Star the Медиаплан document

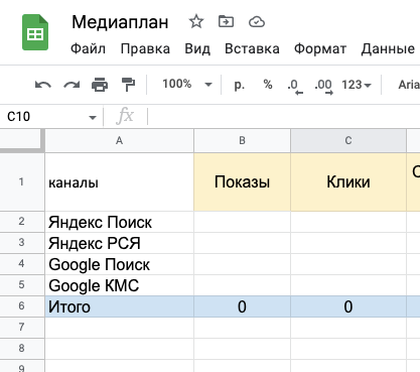(x=196, y=22)
